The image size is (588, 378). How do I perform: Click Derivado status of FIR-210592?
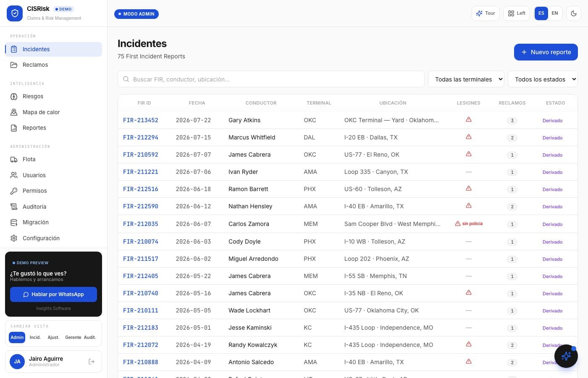(x=552, y=155)
